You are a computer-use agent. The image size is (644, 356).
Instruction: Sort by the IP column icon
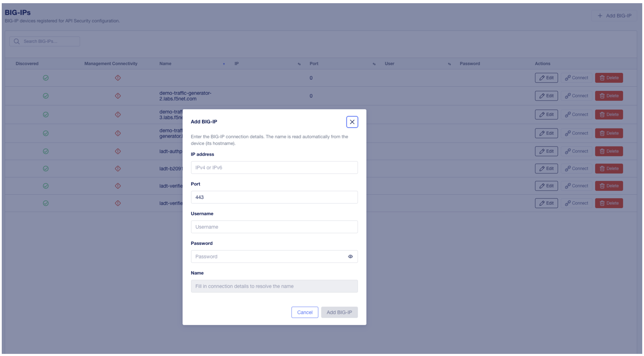coord(299,64)
